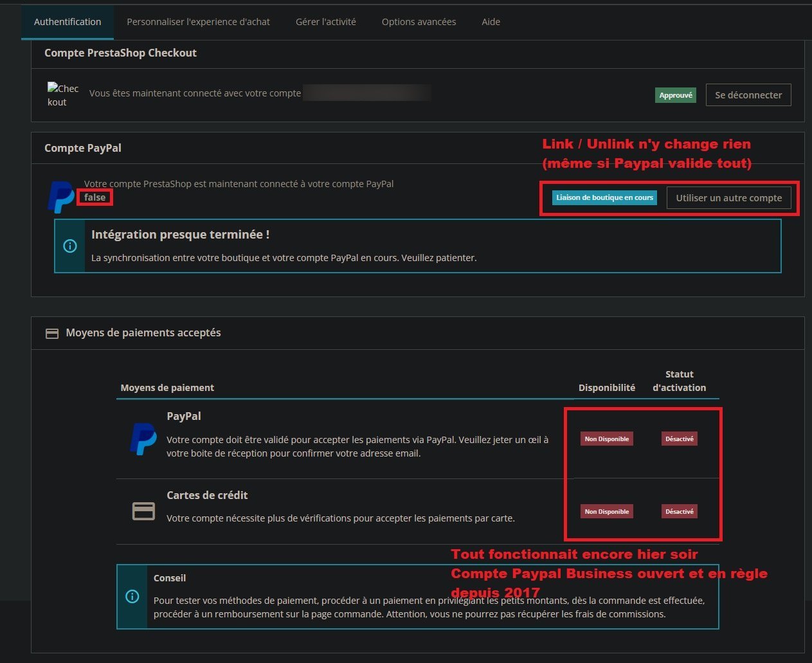812x663 pixels.
Task: Click the Se déconnecter button
Action: (748, 95)
